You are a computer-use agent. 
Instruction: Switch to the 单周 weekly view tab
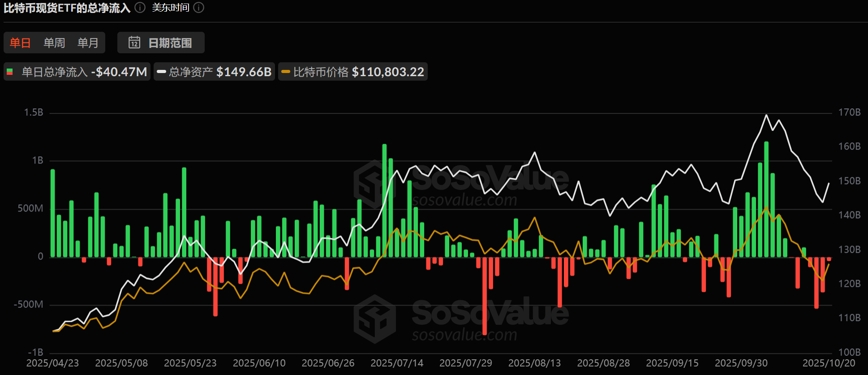click(x=54, y=43)
